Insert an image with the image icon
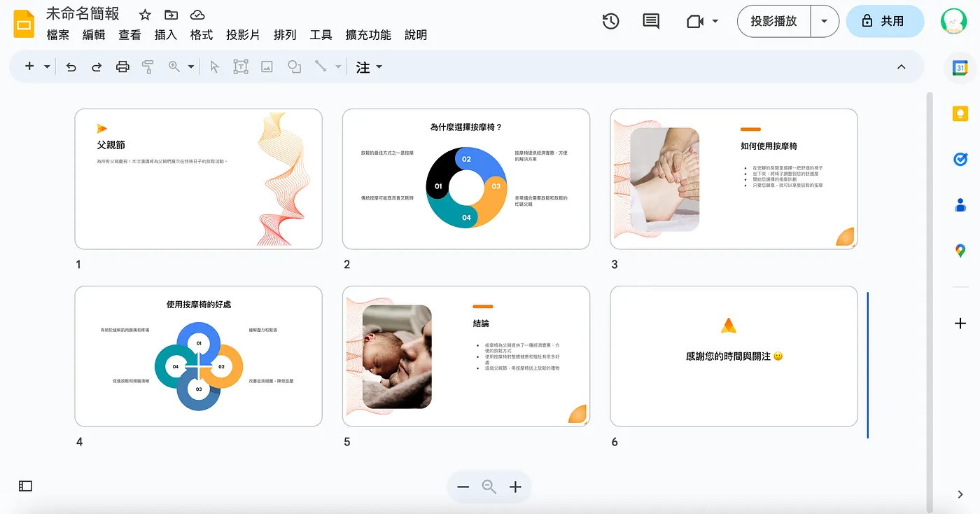 [x=267, y=67]
